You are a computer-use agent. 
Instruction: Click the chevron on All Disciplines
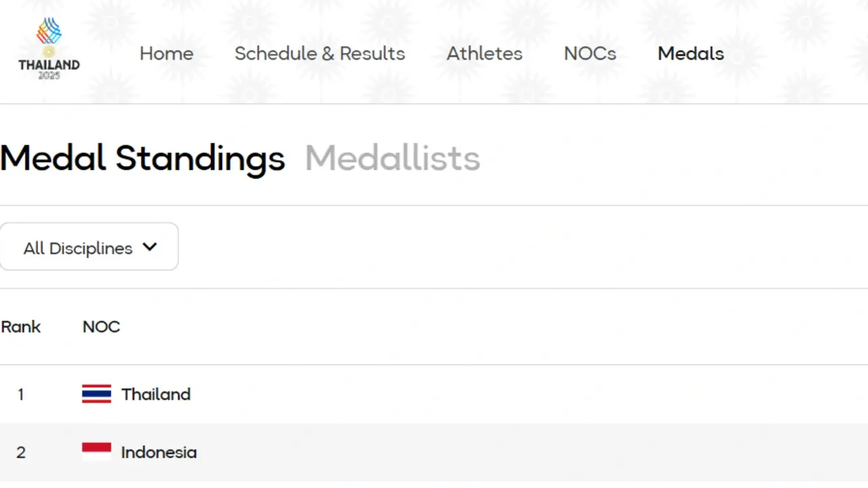pos(150,247)
